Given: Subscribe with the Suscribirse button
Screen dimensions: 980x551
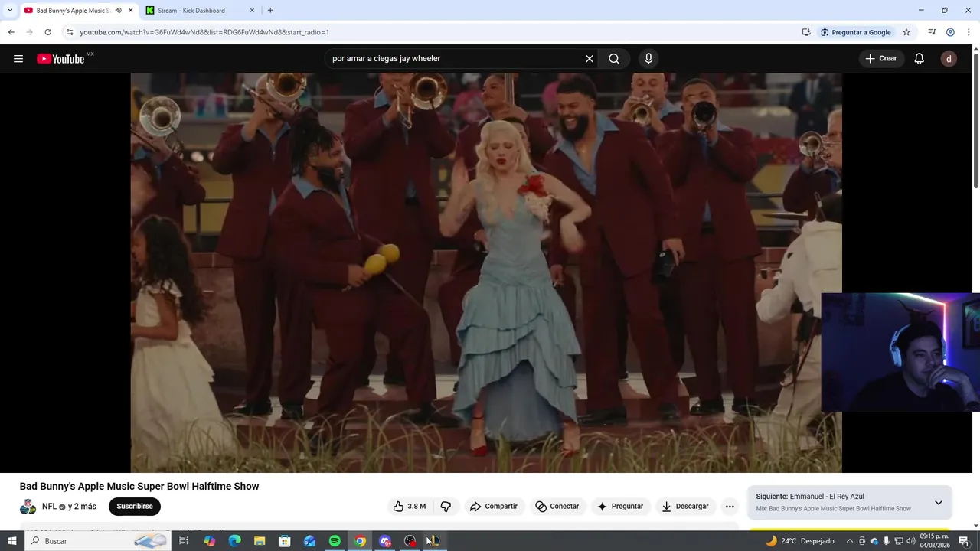Looking at the screenshot, I should coord(135,507).
